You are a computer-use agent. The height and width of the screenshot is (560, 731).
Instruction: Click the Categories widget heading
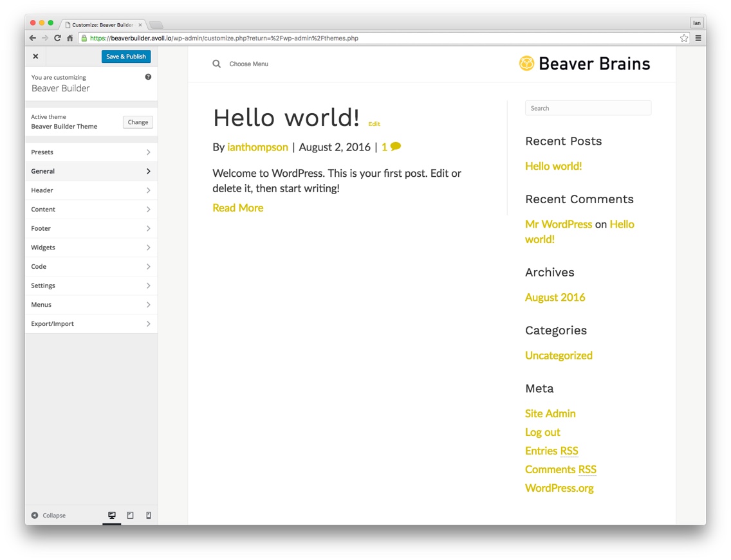pos(556,330)
